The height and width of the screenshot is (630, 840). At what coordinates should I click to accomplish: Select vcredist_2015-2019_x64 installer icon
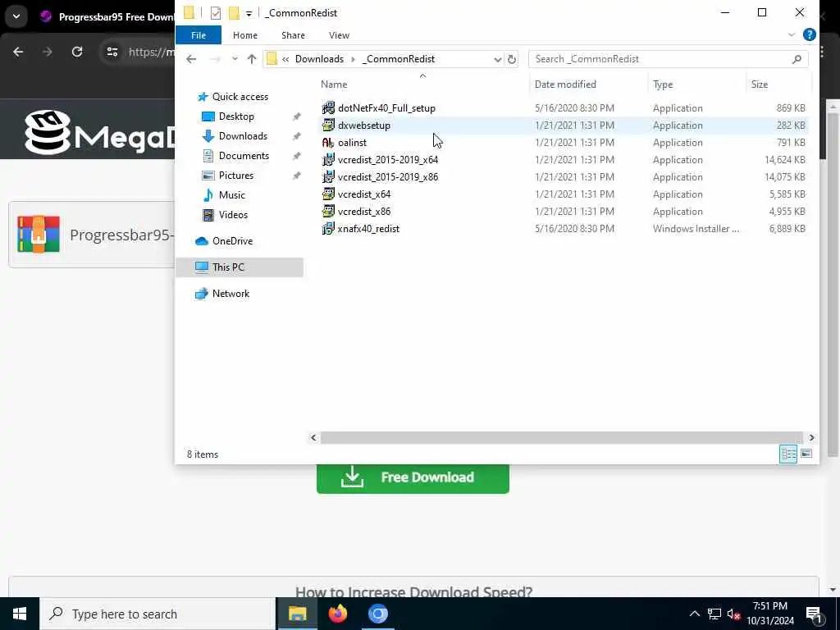328,160
